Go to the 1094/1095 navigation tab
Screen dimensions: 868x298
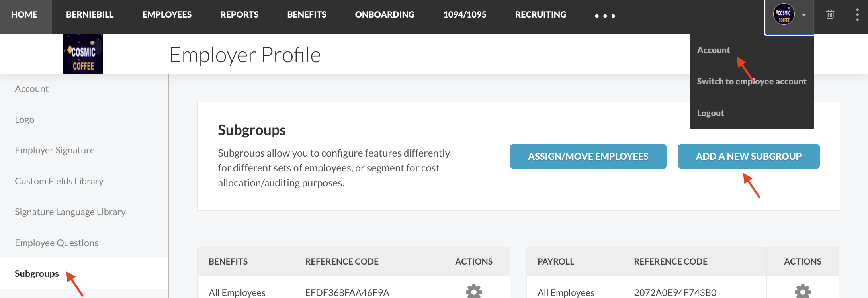[x=465, y=14]
